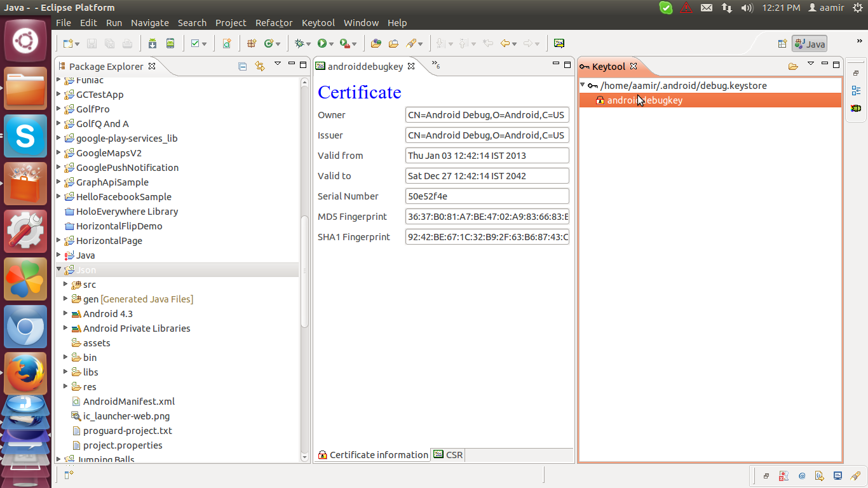Open Skype from the Ubuntu launcher
The width and height of the screenshot is (868, 488).
25,136
